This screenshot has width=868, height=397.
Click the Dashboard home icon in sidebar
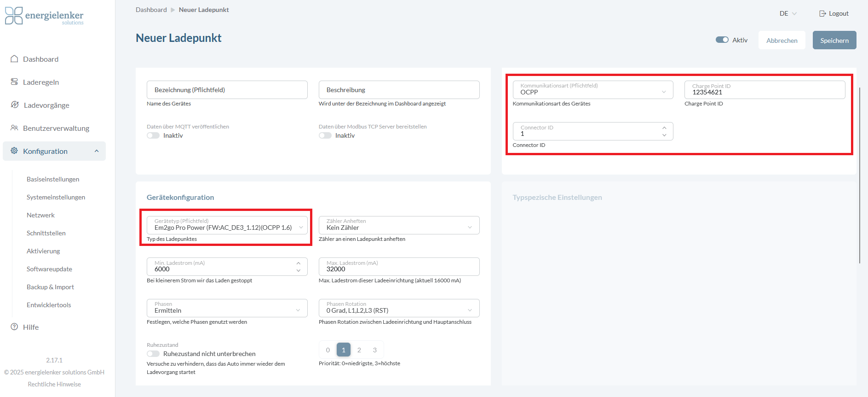(x=14, y=59)
